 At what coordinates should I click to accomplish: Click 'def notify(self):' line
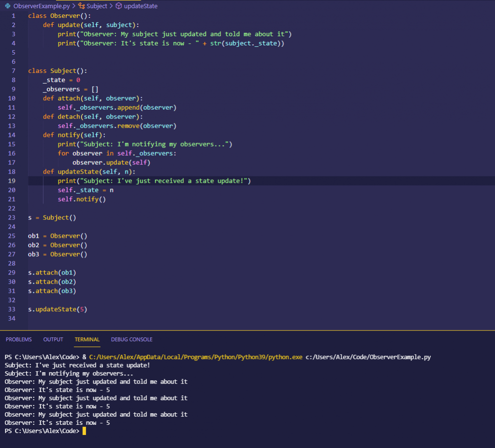click(74, 135)
